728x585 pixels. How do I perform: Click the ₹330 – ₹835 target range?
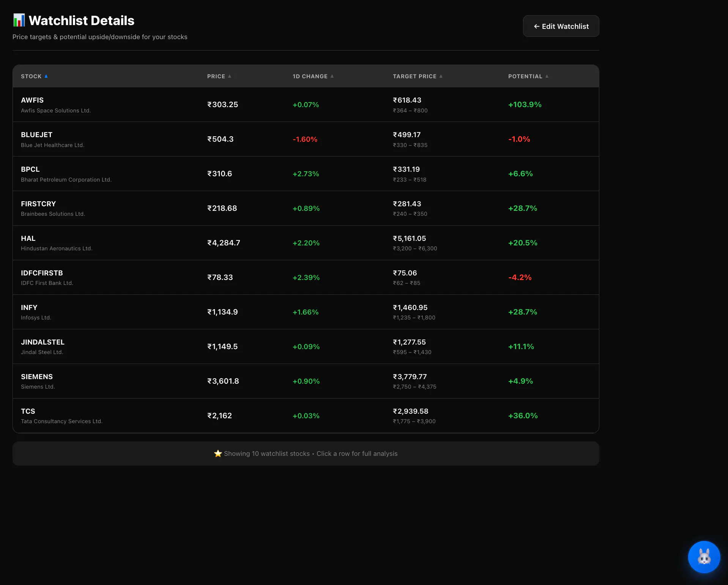click(x=410, y=145)
